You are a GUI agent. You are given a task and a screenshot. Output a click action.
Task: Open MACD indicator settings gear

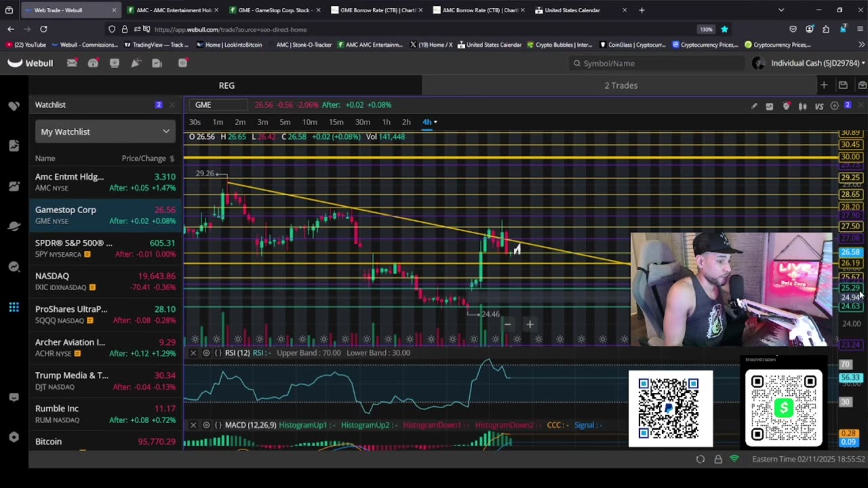pyautogui.click(x=206, y=425)
